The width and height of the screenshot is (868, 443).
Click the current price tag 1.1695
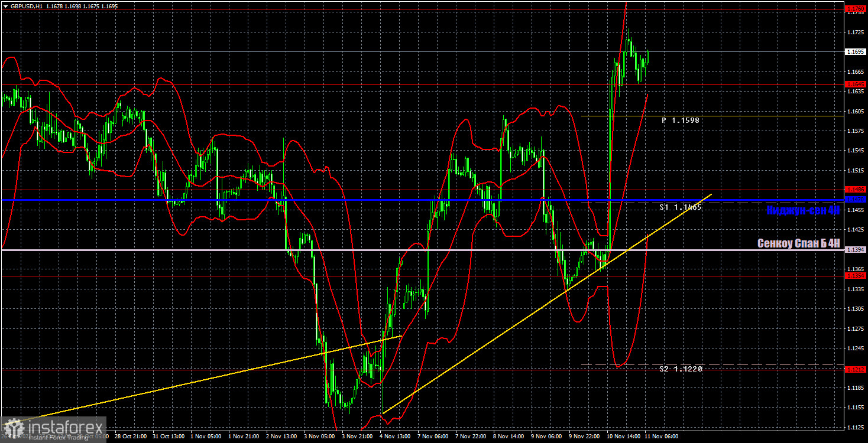click(x=856, y=52)
